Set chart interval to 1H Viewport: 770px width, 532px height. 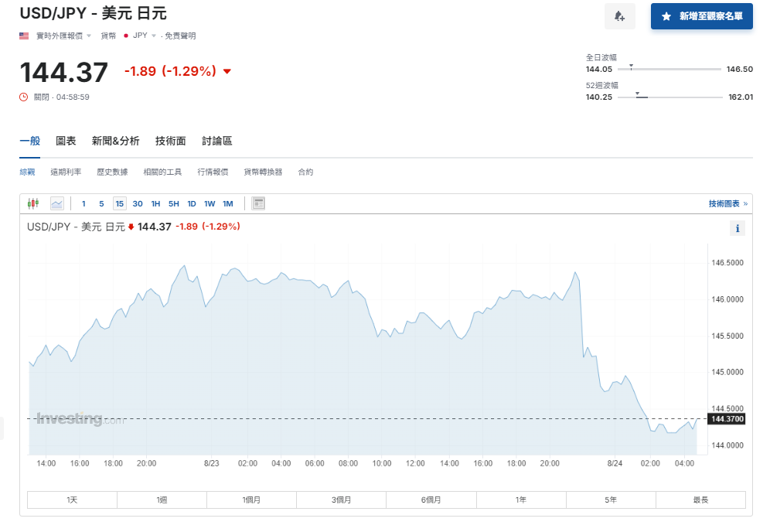[x=155, y=203]
